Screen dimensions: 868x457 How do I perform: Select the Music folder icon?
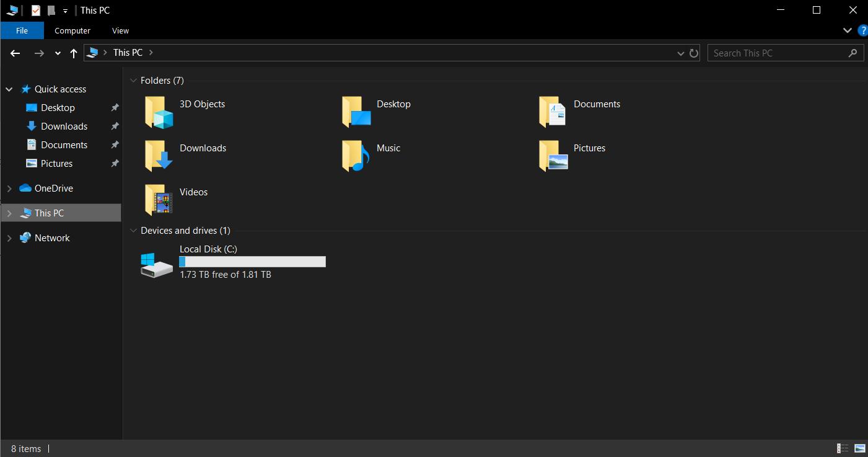pos(356,156)
